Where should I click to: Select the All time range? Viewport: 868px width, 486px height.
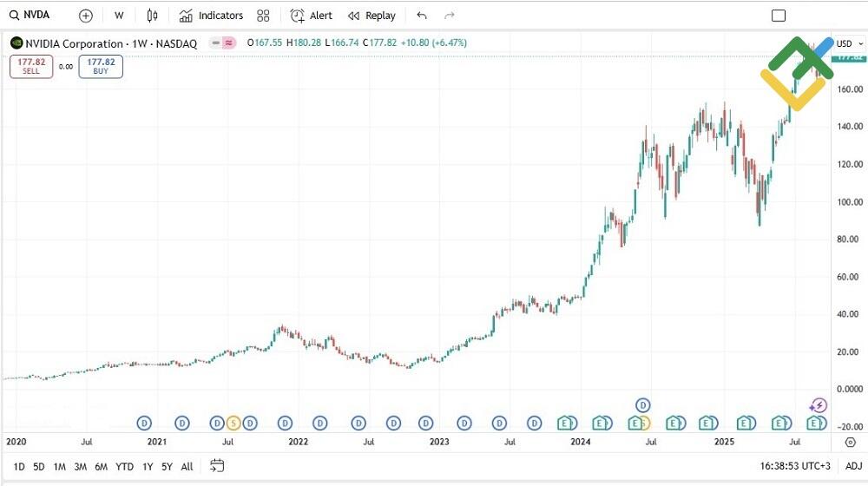pos(187,467)
